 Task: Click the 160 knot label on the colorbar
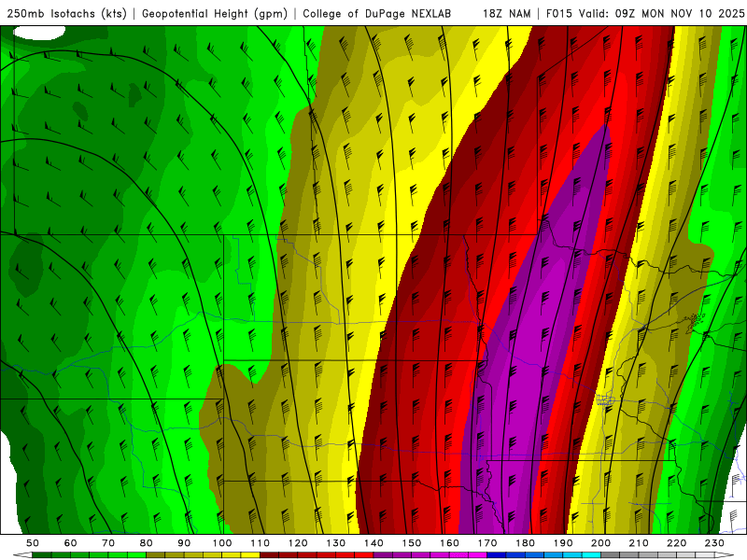tap(449, 543)
